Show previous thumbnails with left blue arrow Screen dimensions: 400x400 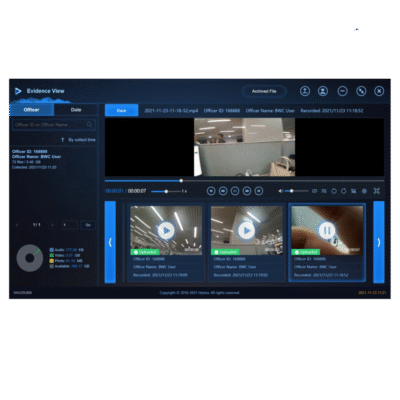(110, 242)
